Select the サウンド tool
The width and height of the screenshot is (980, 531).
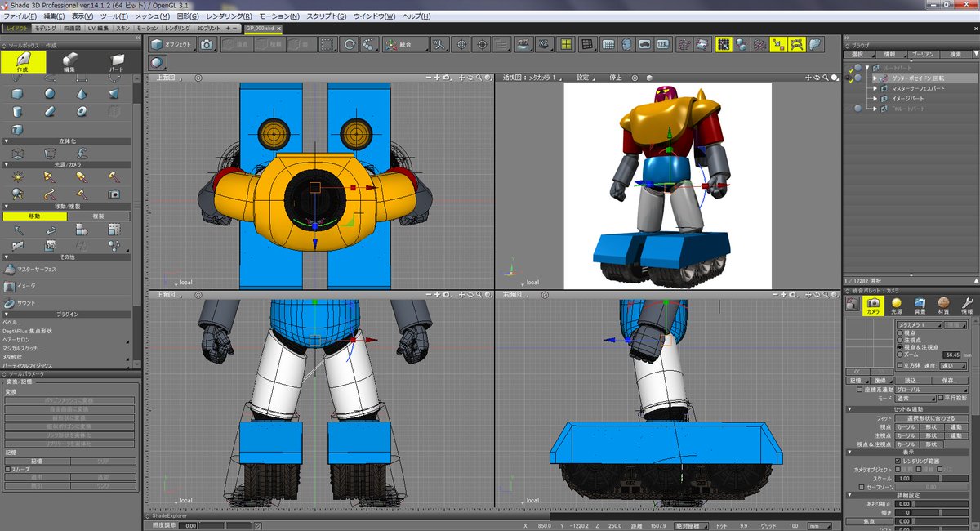20,302
